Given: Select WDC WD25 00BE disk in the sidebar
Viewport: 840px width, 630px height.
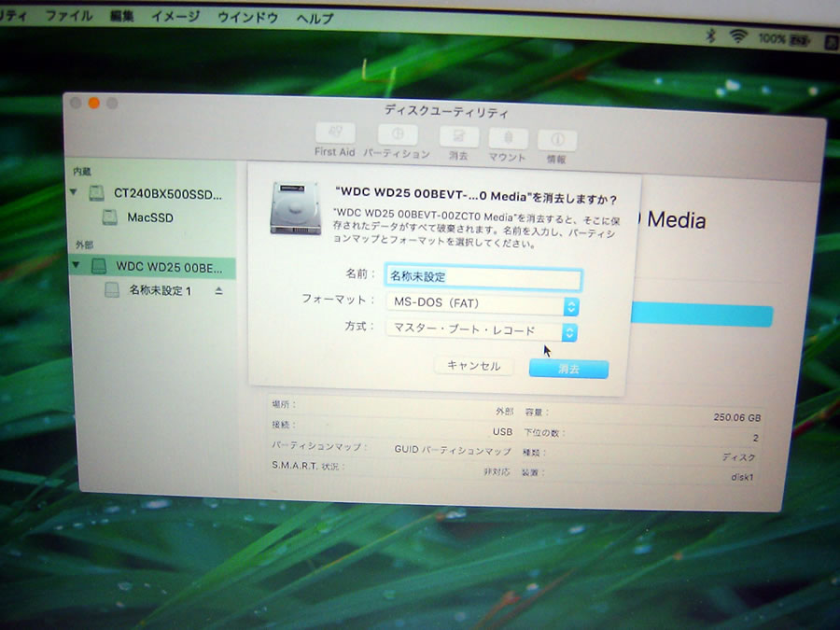Looking at the screenshot, I should click(152, 267).
